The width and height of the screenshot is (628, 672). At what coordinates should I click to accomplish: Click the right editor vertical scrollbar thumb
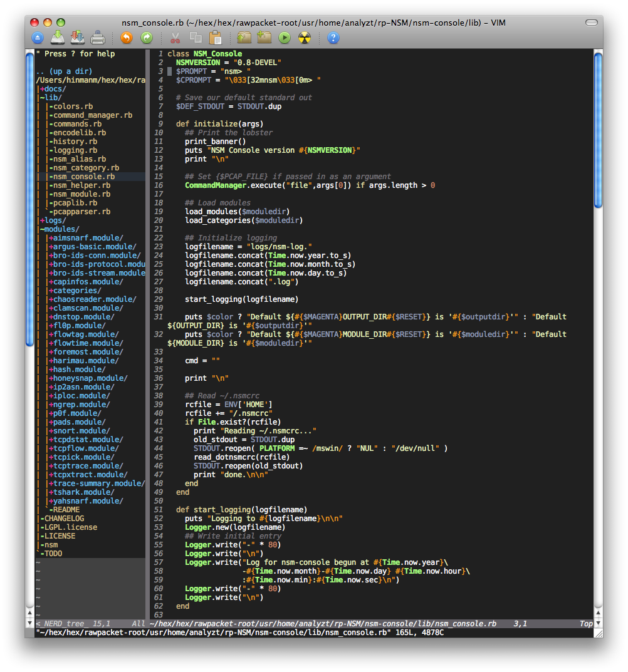tap(598, 130)
